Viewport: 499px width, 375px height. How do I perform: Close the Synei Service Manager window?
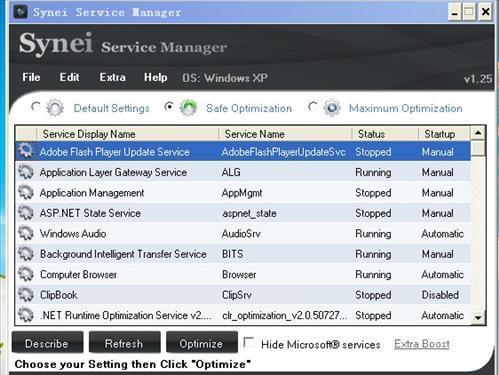[x=485, y=12]
